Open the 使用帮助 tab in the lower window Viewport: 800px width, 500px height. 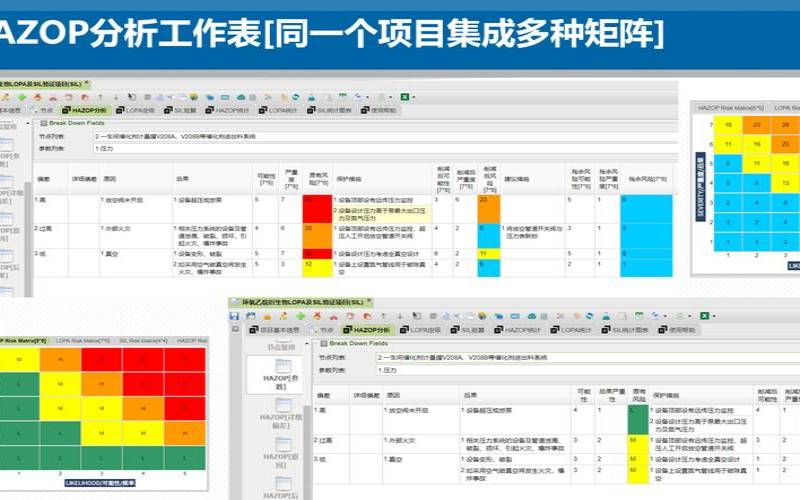coord(677,330)
